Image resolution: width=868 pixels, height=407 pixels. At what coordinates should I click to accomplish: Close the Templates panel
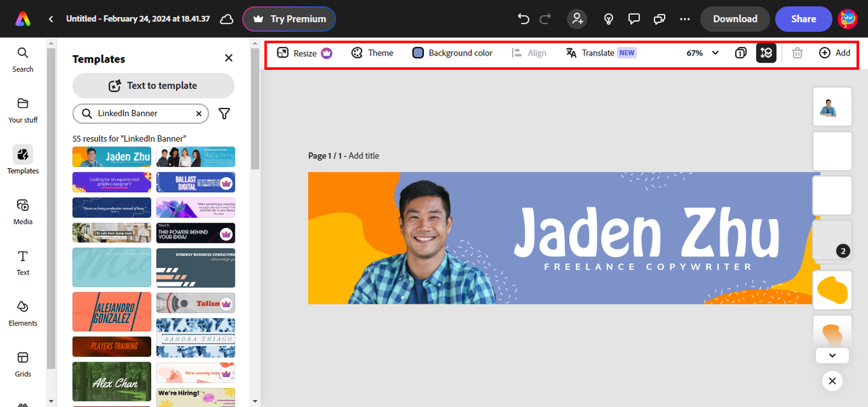(229, 58)
